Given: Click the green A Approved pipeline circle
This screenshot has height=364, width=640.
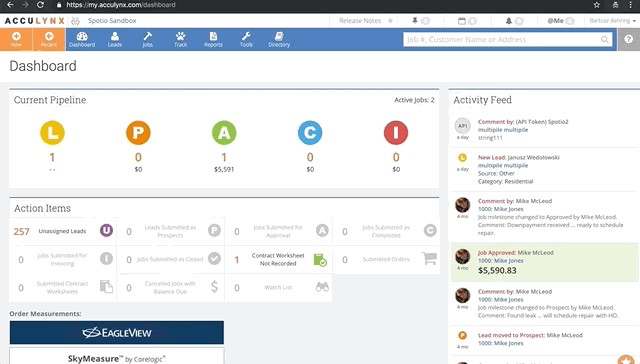Looking at the screenshot, I should (224, 133).
